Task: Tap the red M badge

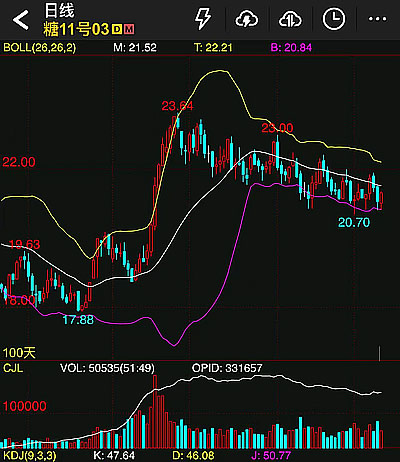Action: pos(129,29)
